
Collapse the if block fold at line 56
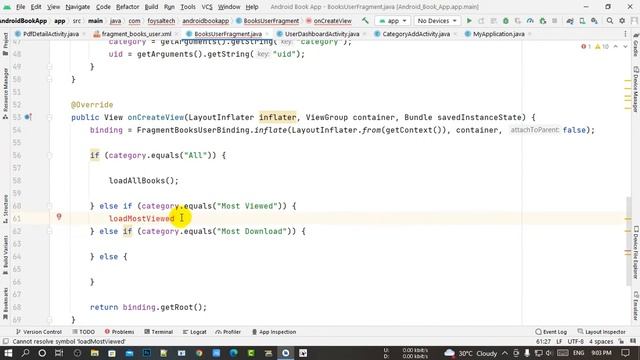50,155
